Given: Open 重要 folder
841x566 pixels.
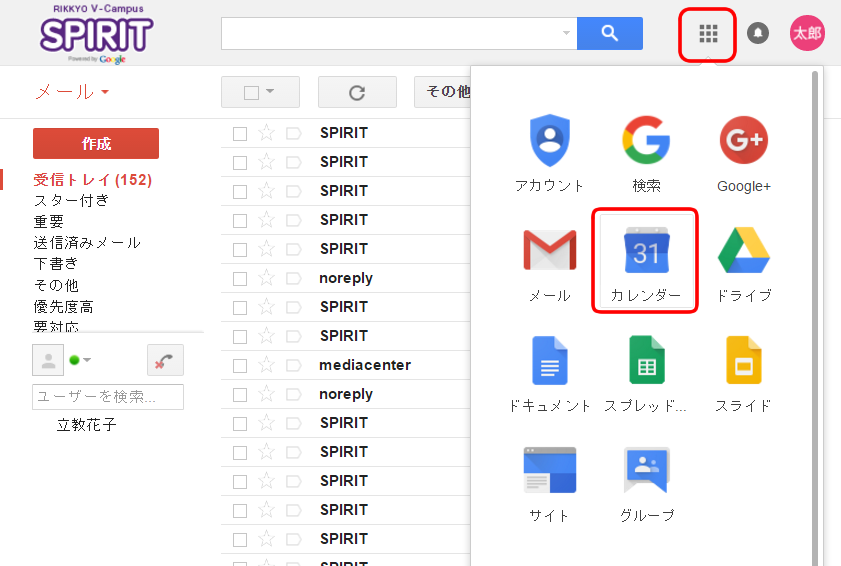Looking at the screenshot, I should tap(48, 222).
